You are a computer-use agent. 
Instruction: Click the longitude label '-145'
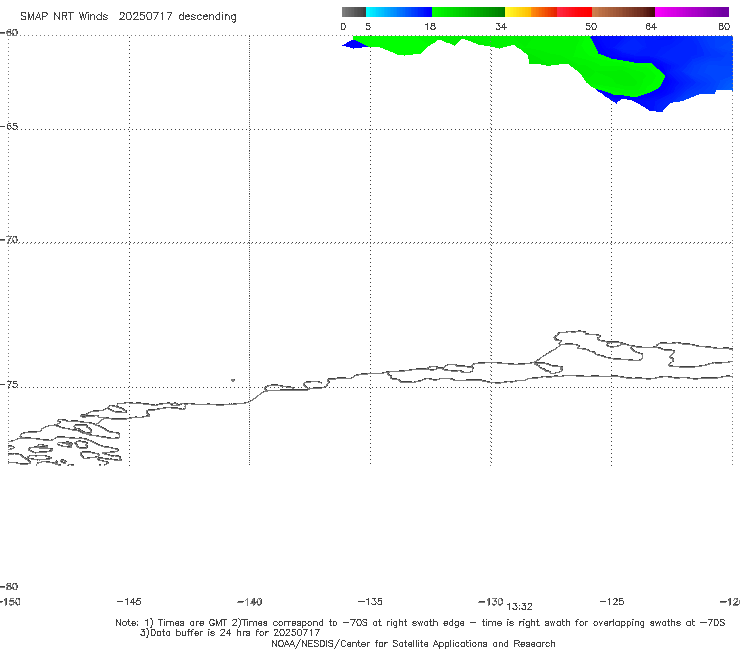point(128,601)
